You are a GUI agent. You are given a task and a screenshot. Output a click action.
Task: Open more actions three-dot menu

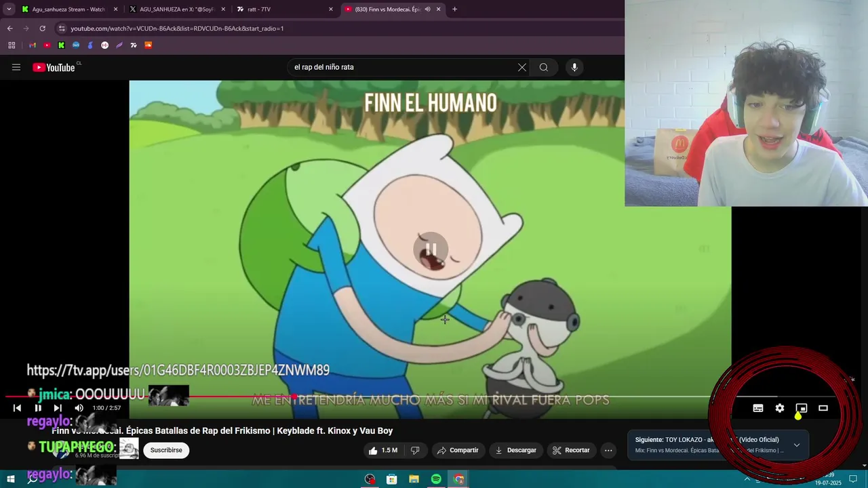pyautogui.click(x=608, y=450)
